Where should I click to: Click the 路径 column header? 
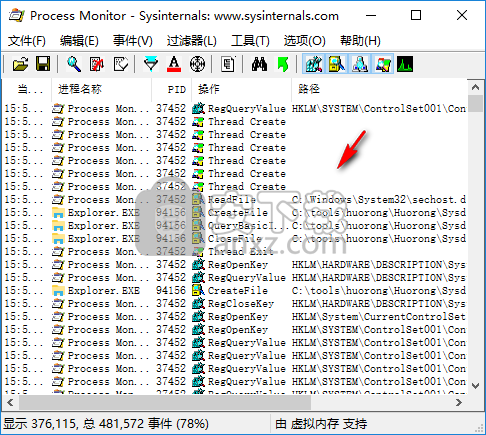pos(379,89)
